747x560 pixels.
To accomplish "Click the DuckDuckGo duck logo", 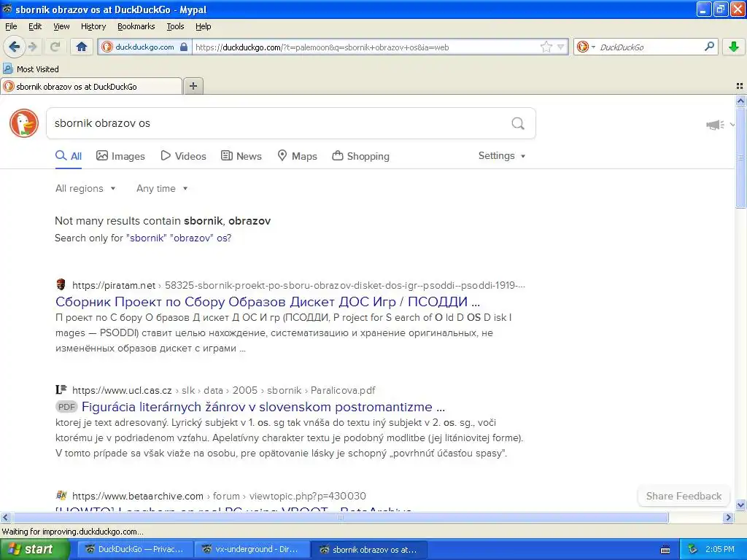I will 24,123.
